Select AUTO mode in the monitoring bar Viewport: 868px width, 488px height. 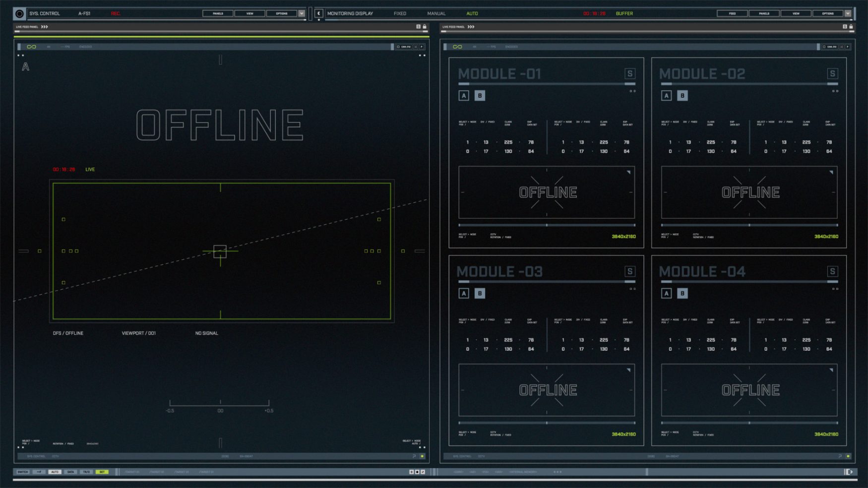[472, 13]
